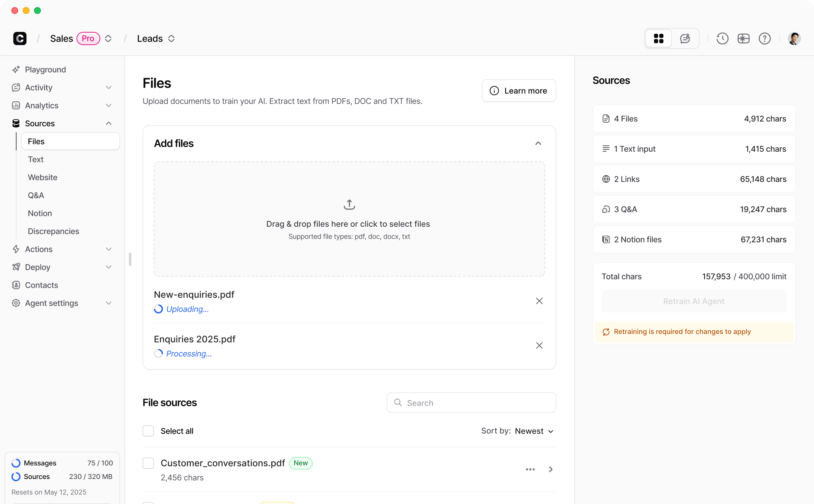This screenshot has height=504, width=814.
Task: Expand the Activity sidebar section
Action: [x=108, y=87]
